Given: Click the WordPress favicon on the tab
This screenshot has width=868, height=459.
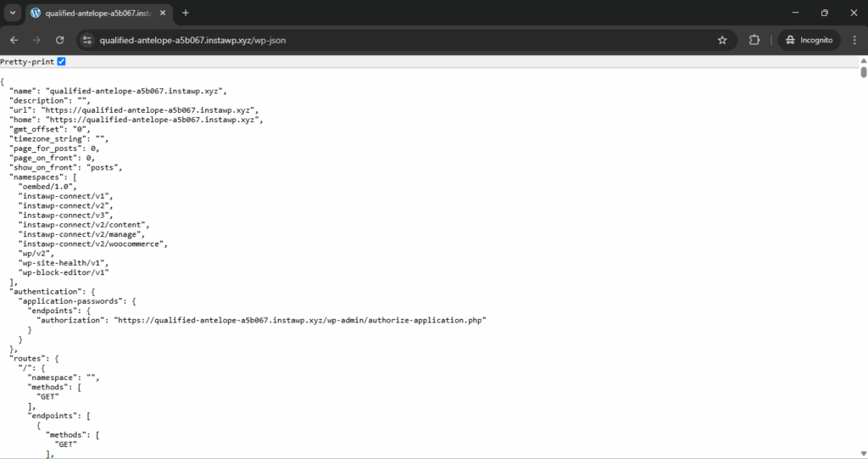Looking at the screenshot, I should [x=36, y=13].
